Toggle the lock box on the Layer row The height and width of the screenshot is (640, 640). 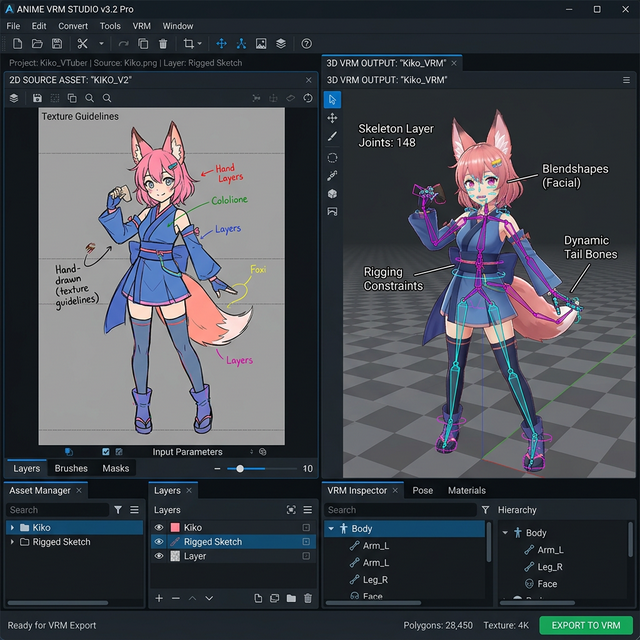(x=306, y=556)
